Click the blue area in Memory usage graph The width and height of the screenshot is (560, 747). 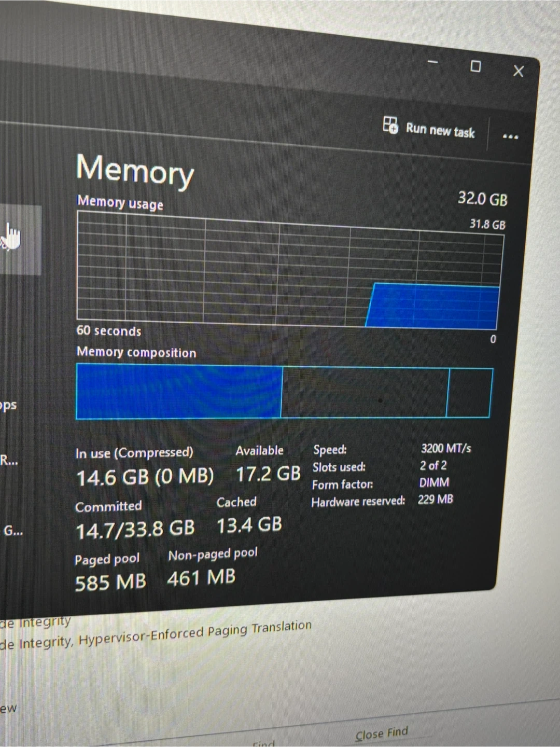433,307
